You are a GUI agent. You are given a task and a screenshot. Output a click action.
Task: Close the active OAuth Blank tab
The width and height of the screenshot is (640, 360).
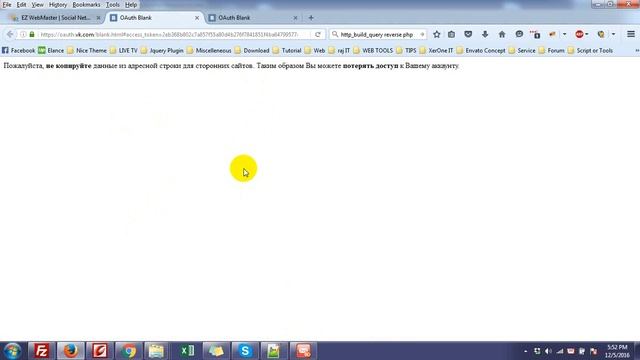point(197,18)
